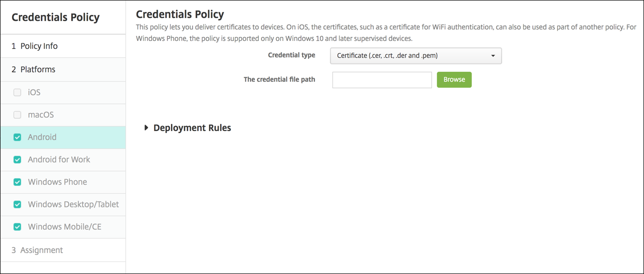Go to step 1 Policy Info
This screenshot has height=274, width=644.
tap(39, 46)
